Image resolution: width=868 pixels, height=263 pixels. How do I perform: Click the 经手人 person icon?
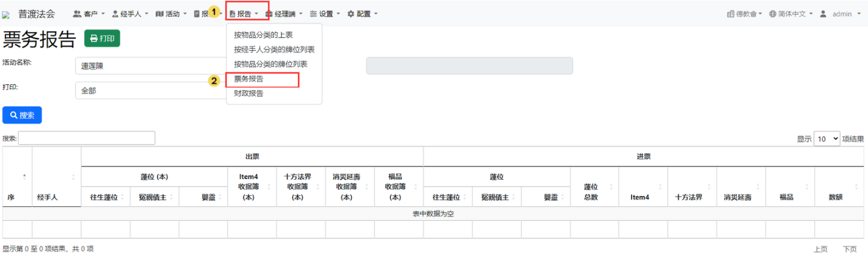(115, 14)
